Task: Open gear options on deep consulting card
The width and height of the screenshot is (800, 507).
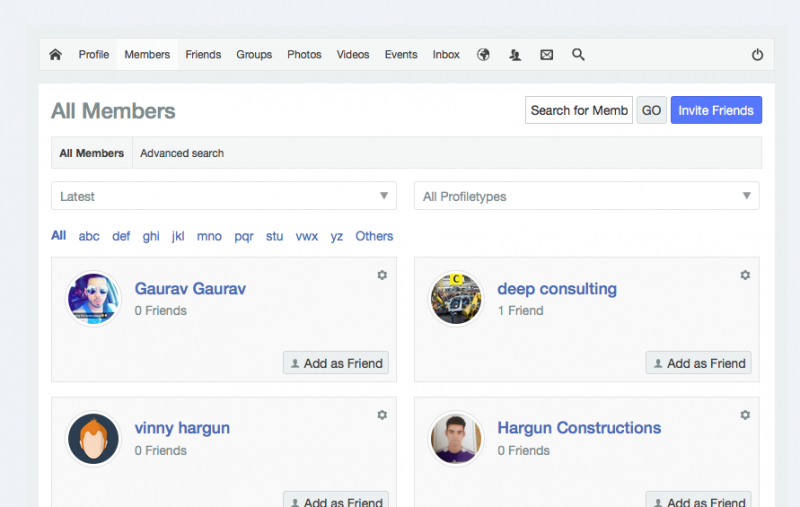Action: click(x=745, y=275)
